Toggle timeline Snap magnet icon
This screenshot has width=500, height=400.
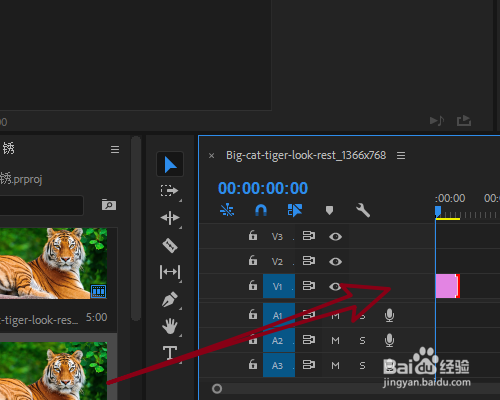coord(261,210)
